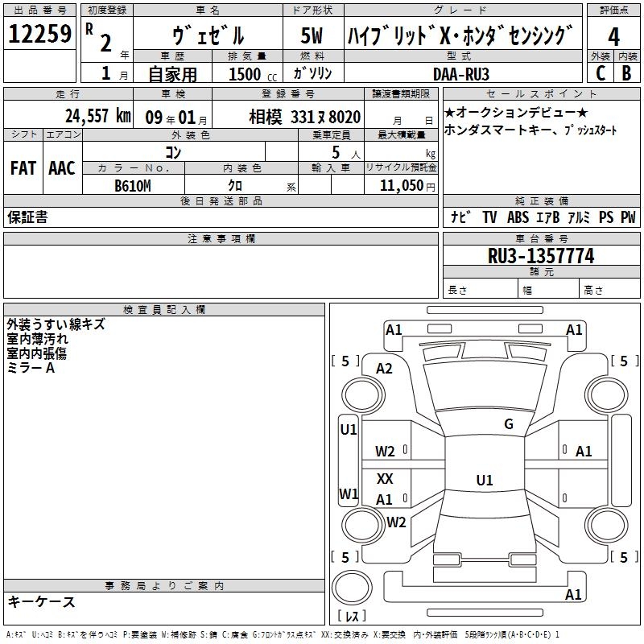Click the W1 mark on the diagram
This screenshot has height=644, width=644.
(349, 493)
